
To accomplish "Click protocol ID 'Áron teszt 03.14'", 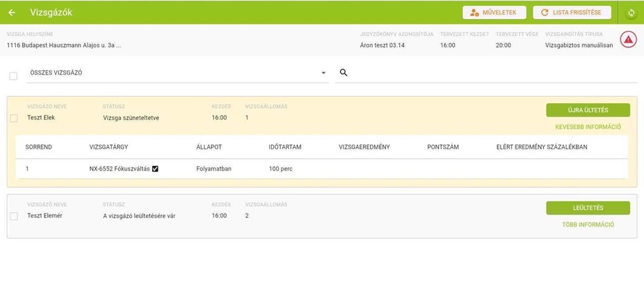I will coord(382,45).
